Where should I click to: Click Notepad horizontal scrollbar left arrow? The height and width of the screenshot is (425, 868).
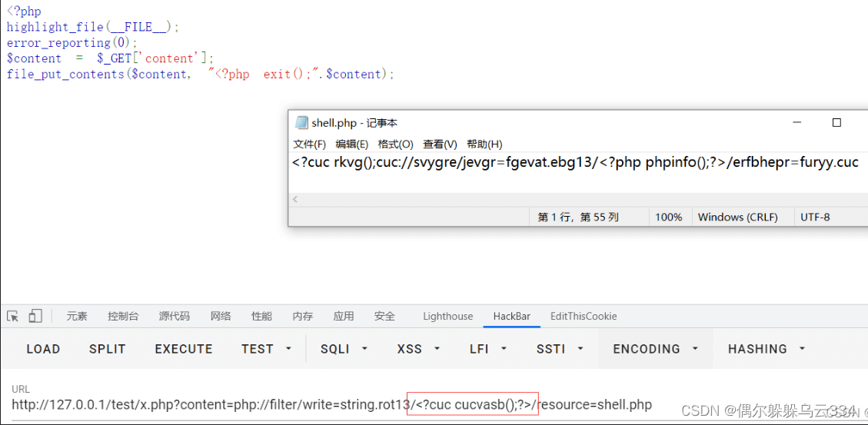tap(295, 199)
